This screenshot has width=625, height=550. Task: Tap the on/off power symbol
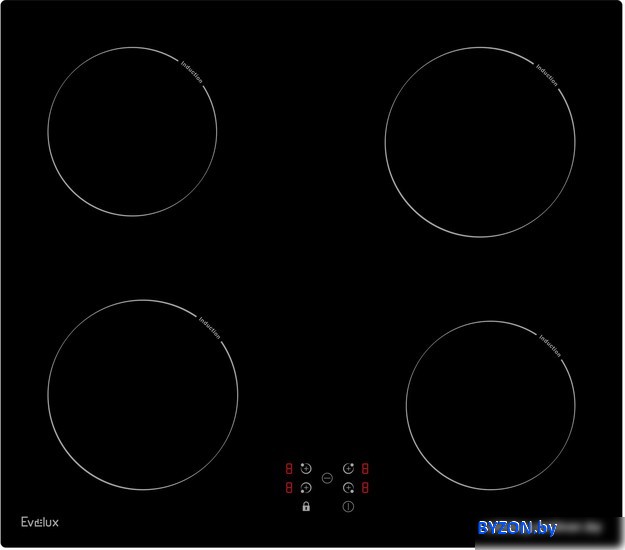[348, 507]
